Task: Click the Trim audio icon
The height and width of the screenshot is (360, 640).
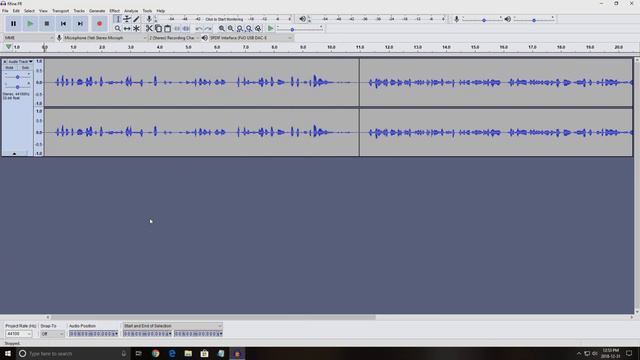Action: click(177, 29)
